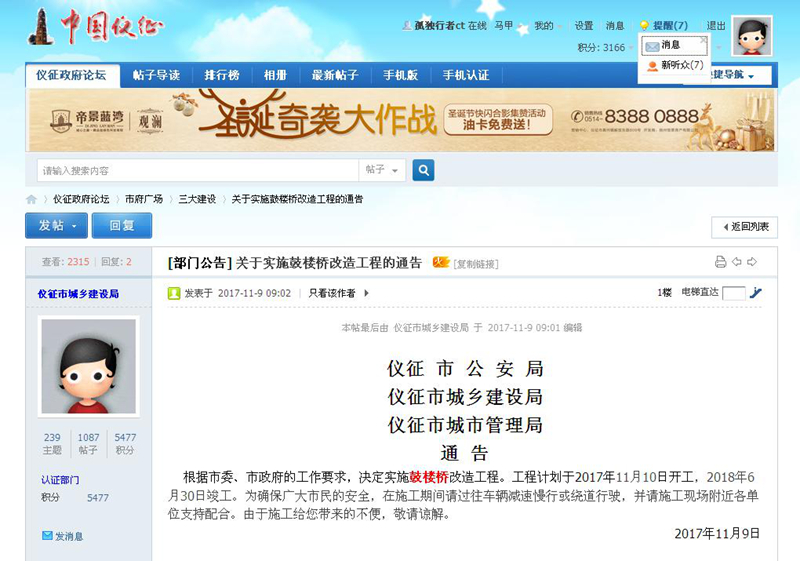Open the 手机版 tab

401,75
